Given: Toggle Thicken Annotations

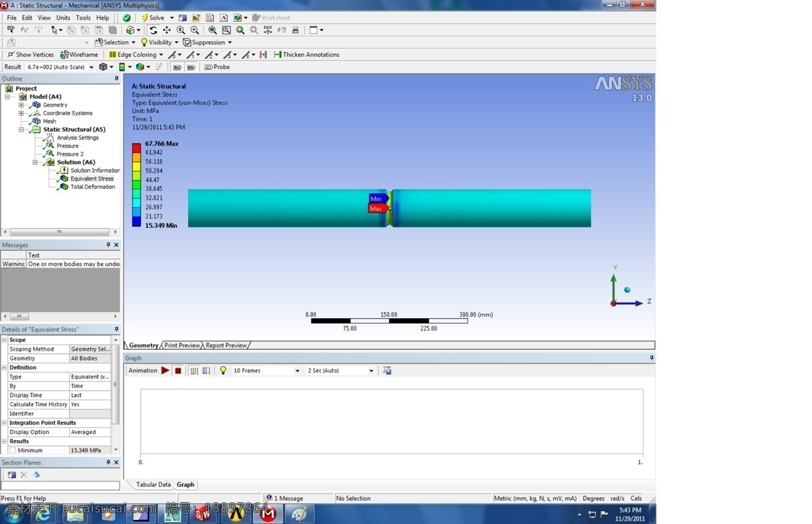Looking at the screenshot, I should pos(307,55).
